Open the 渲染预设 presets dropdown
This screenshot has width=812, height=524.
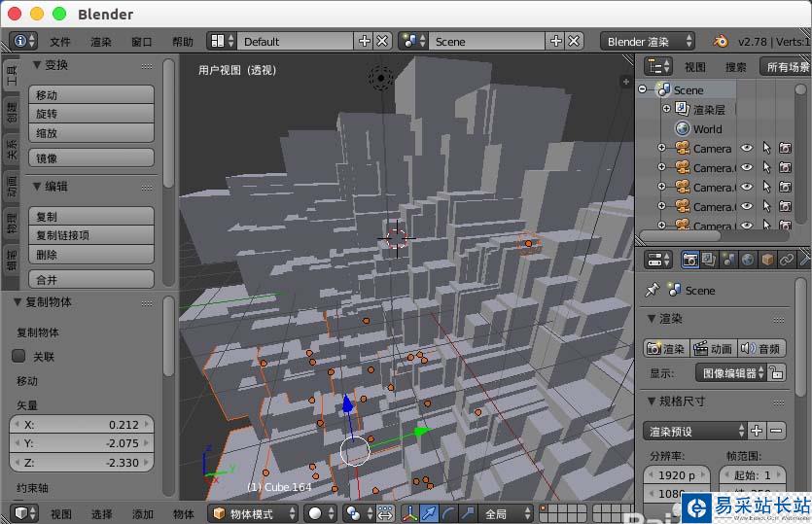point(695,431)
